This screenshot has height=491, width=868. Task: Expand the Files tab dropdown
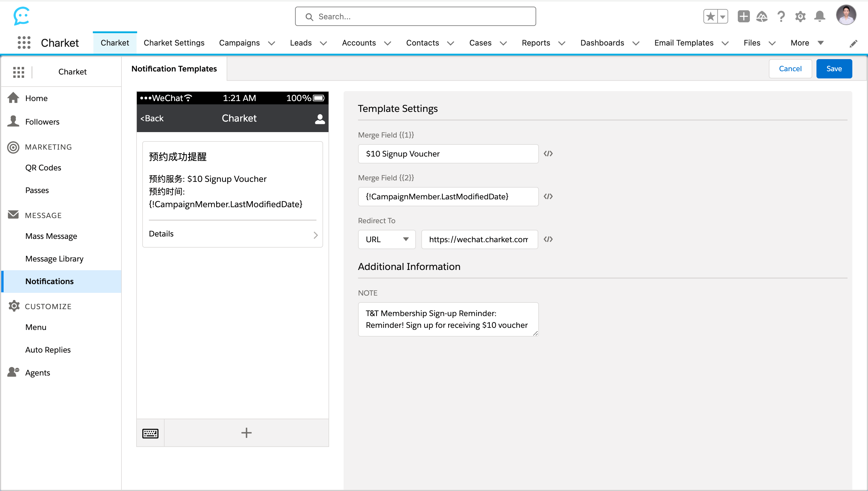tap(772, 43)
